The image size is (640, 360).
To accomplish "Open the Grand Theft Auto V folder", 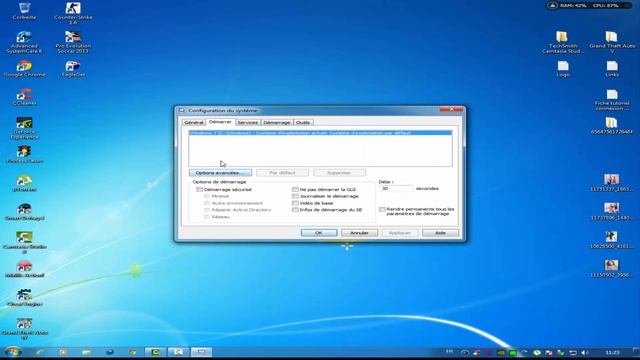I will (611, 42).
